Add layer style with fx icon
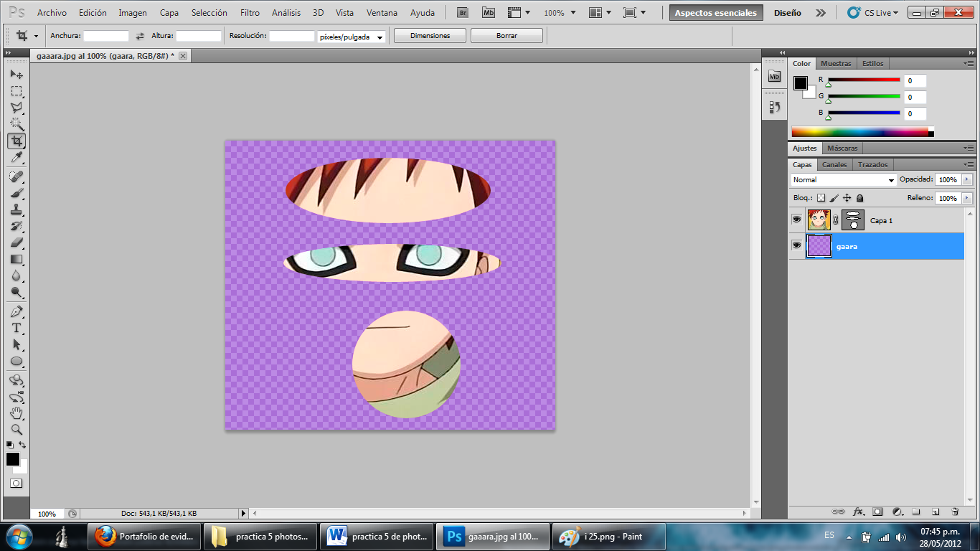 pyautogui.click(x=858, y=512)
